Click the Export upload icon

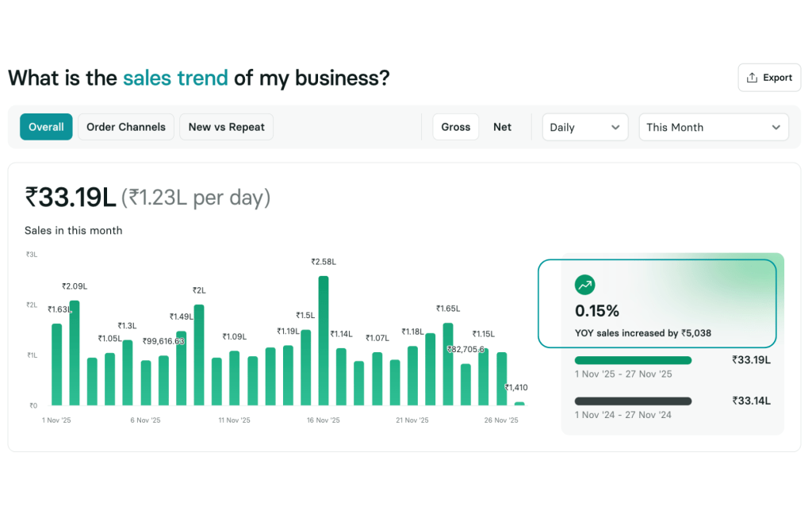tap(752, 78)
